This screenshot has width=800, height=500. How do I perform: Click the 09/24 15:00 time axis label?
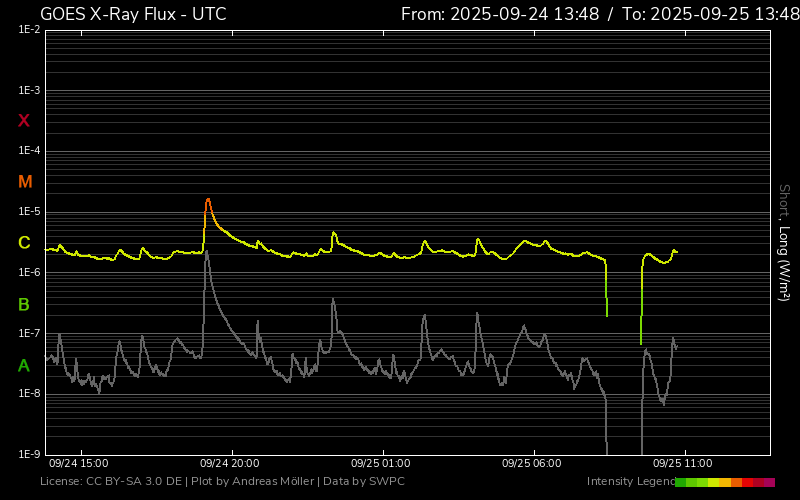click(78, 464)
